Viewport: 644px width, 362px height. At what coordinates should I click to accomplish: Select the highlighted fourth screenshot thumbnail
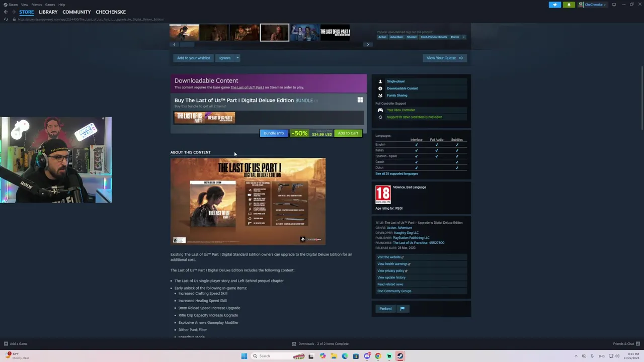[275, 32]
